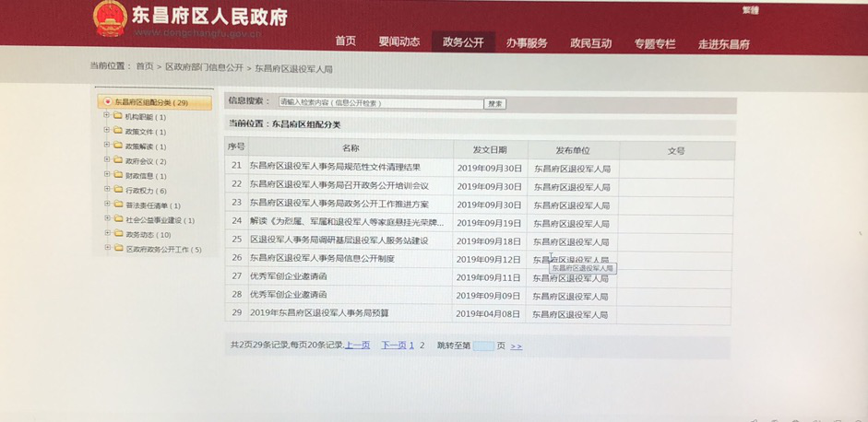Click the national emblem logo in header
The width and height of the screenshot is (868, 422).
coord(110,18)
